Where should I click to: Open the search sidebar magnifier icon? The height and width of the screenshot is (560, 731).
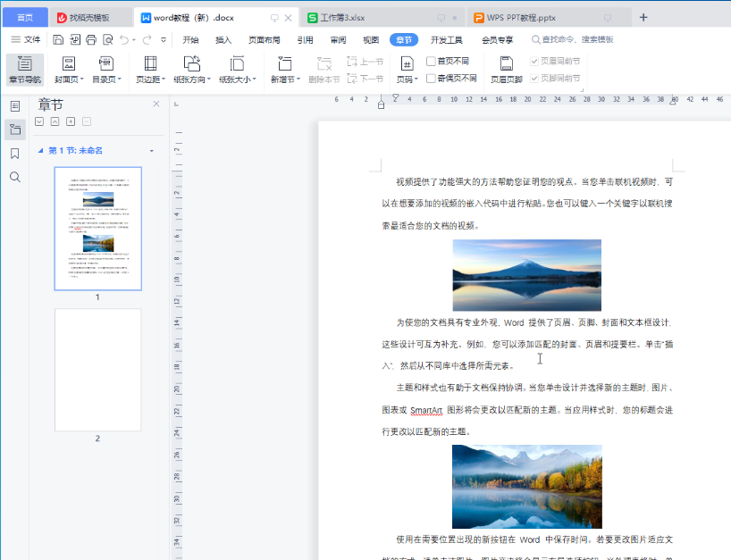15,177
